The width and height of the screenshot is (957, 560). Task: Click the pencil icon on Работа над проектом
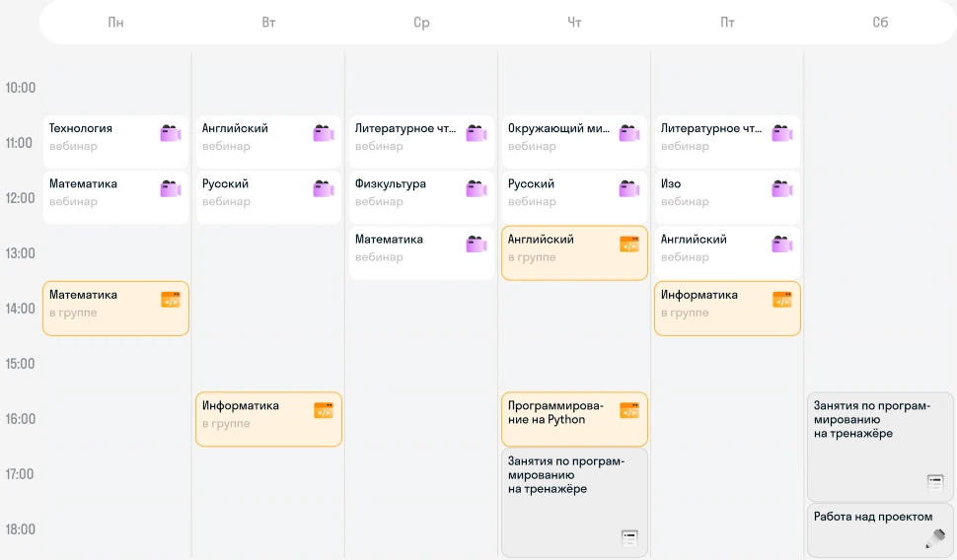(x=935, y=538)
